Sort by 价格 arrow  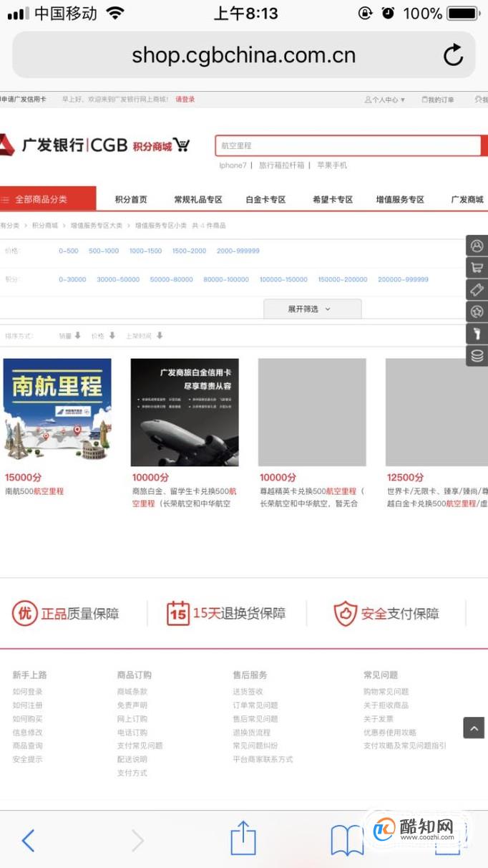[x=112, y=335]
